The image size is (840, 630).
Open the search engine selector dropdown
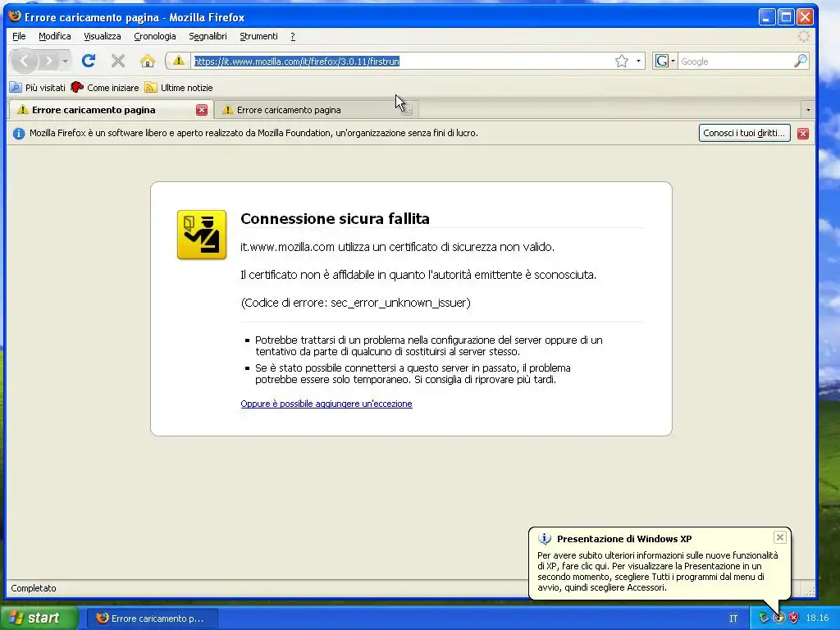[x=666, y=61]
